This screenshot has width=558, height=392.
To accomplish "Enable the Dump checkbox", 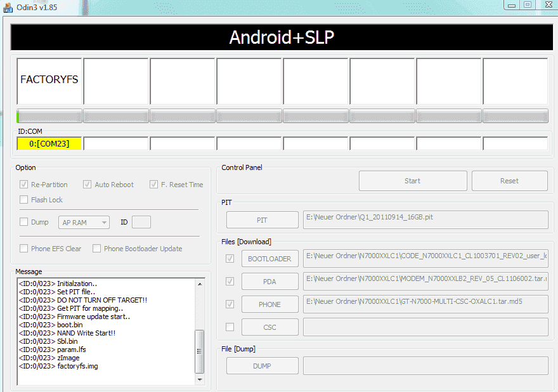I will pos(24,222).
